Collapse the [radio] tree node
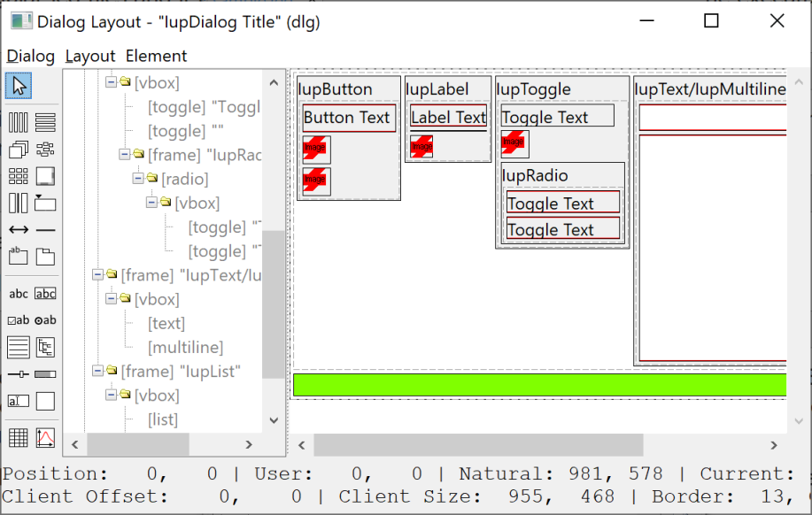 139,179
